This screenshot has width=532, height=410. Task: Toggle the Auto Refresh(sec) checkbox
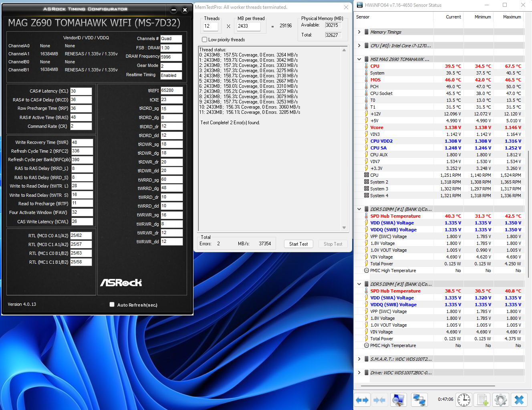pos(112,305)
